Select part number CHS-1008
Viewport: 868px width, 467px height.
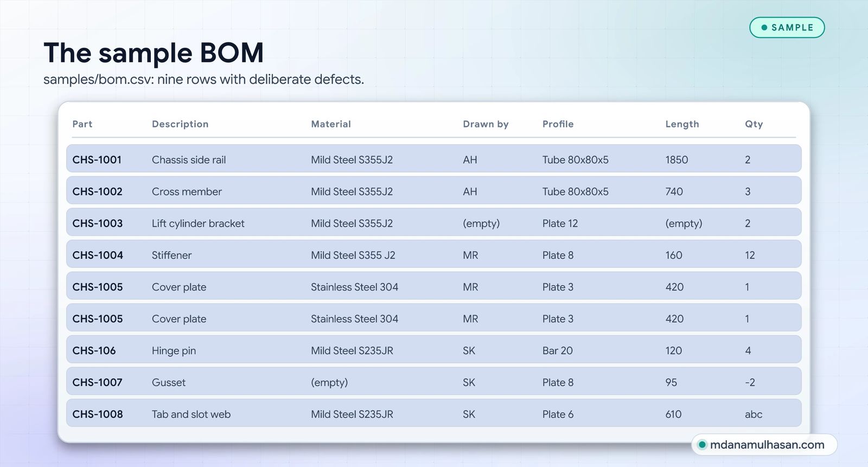(x=98, y=414)
